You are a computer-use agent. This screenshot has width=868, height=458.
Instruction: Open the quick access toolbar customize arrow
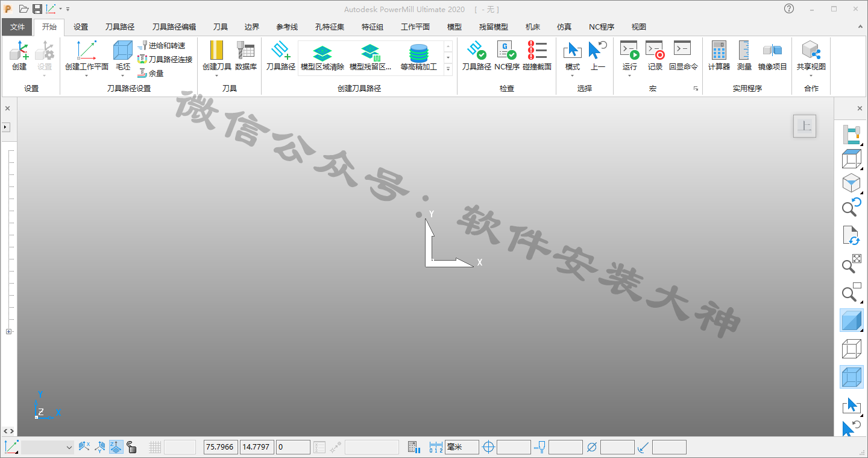coord(68,9)
